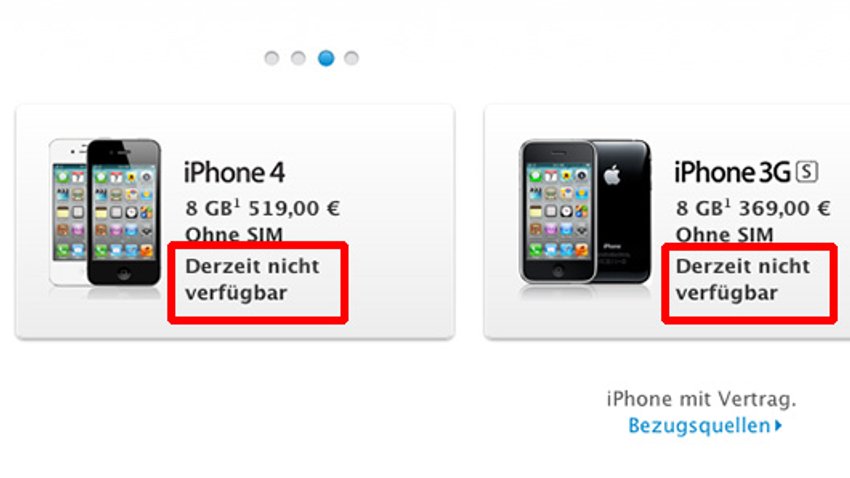Image resolution: width=850 pixels, height=478 pixels.
Task: Select the fourth carousel page dot
Action: tap(351, 58)
